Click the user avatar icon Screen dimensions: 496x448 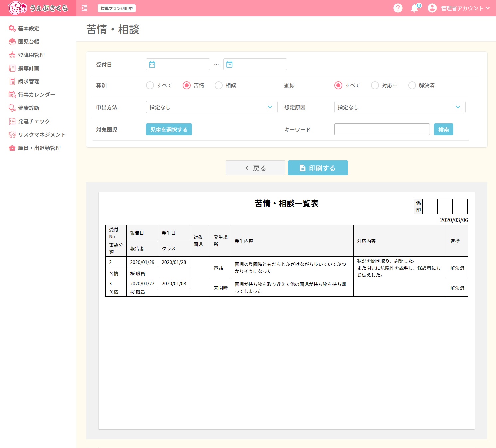tap(432, 8)
